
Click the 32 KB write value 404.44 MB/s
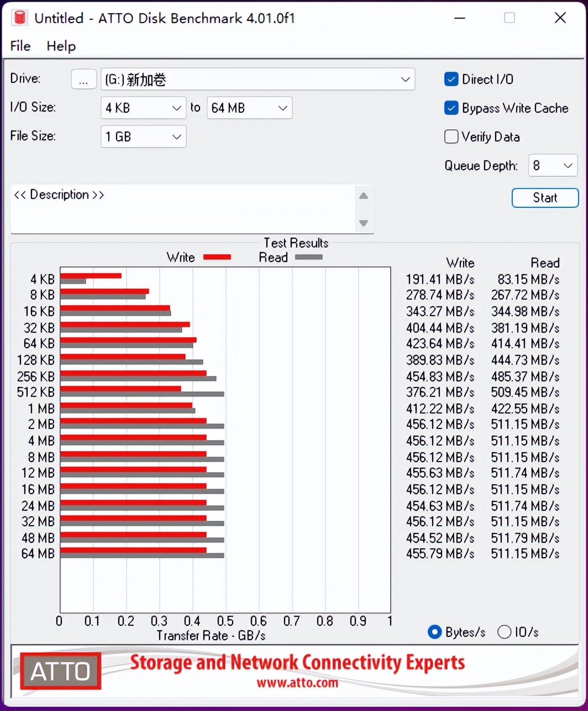[x=440, y=328]
